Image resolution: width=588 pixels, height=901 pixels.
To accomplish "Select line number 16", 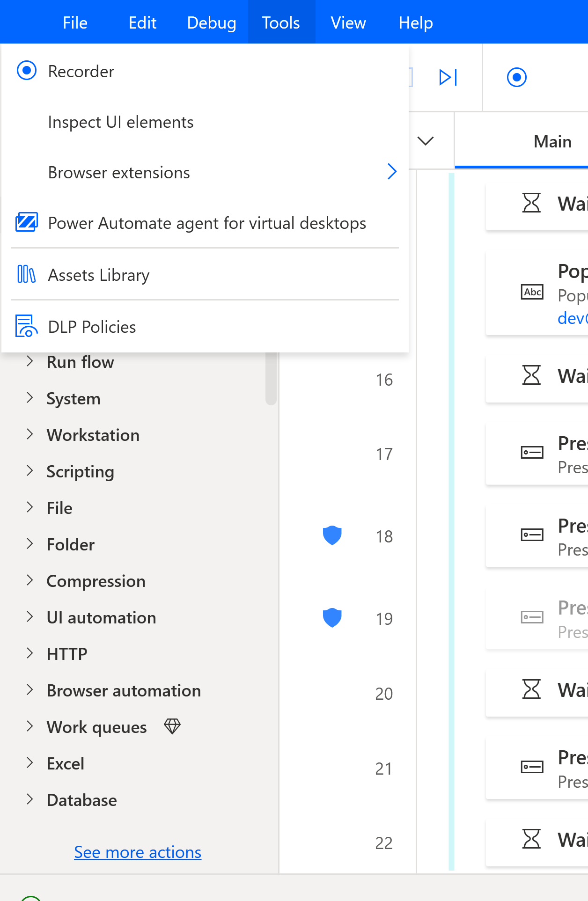I will click(384, 380).
